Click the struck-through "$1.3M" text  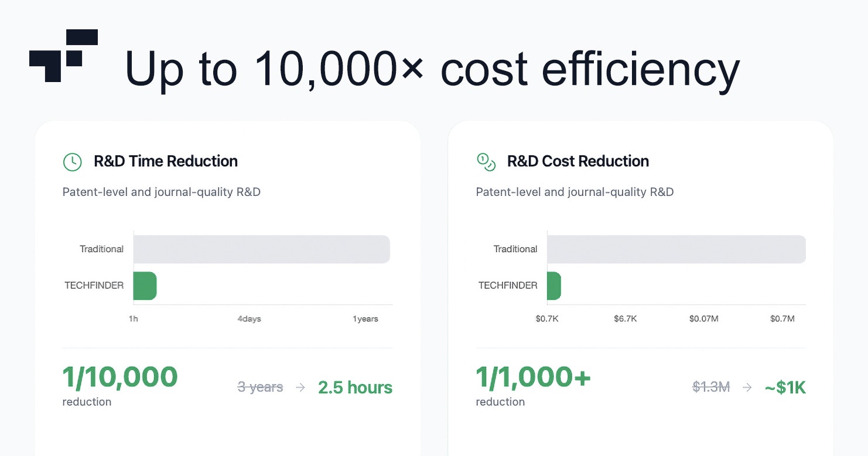coord(711,387)
